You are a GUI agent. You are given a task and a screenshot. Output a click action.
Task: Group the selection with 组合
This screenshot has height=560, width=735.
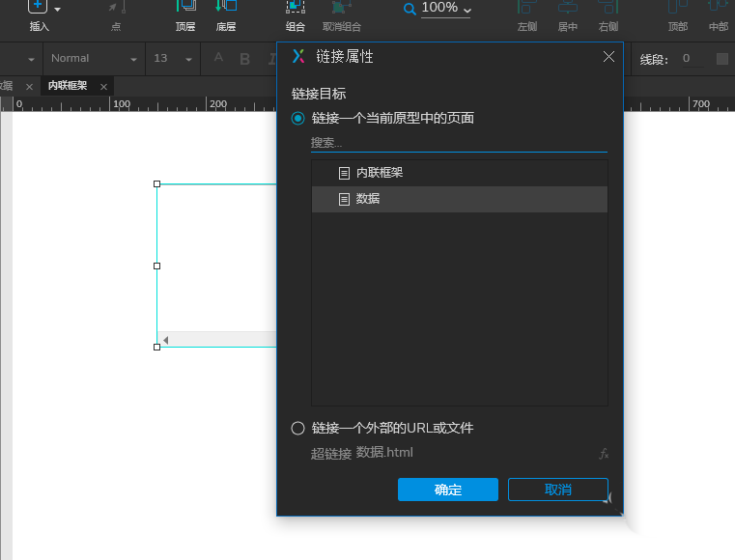pyautogui.click(x=296, y=16)
